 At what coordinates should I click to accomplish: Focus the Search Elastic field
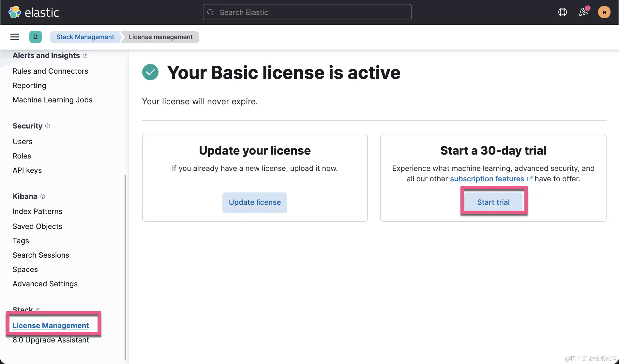click(307, 12)
